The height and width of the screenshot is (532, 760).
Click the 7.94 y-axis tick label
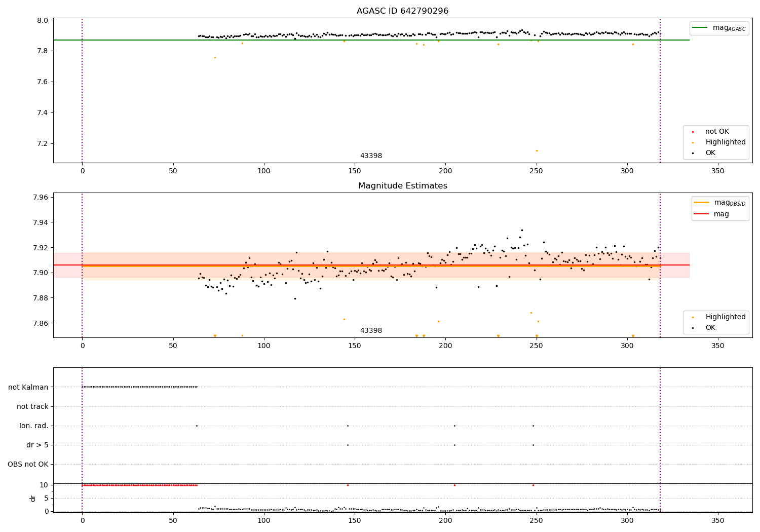[x=41, y=222]
